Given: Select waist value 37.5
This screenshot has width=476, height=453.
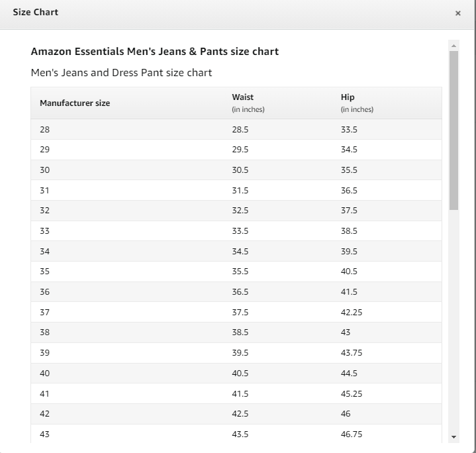Looking at the screenshot, I should pyautogui.click(x=240, y=312).
